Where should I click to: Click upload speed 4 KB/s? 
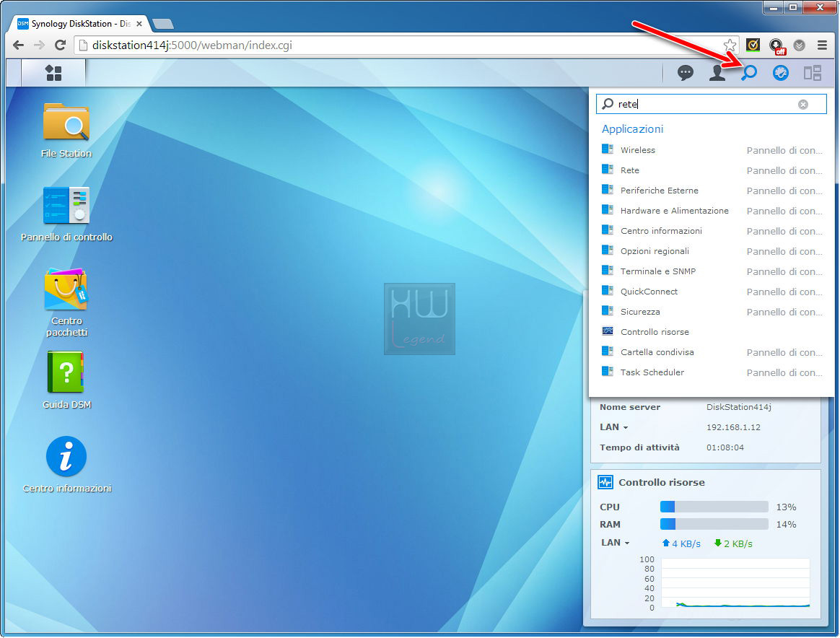click(x=681, y=543)
